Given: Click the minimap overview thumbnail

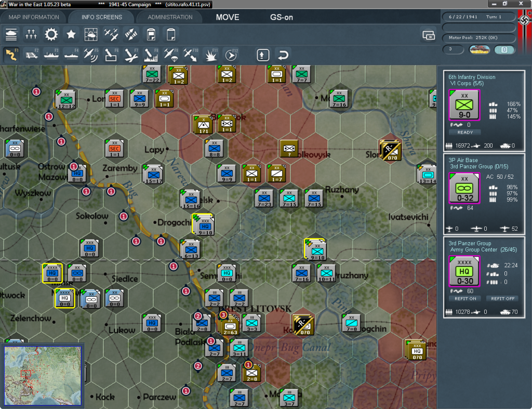Looking at the screenshot, I should (43, 376).
